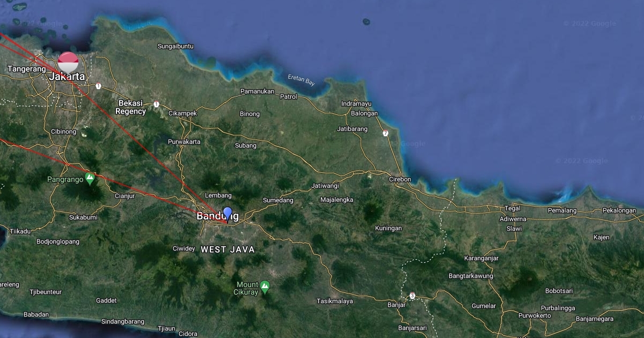The height and width of the screenshot is (338, 644).
Task: Click the Cidora town label
Action: 188,333
